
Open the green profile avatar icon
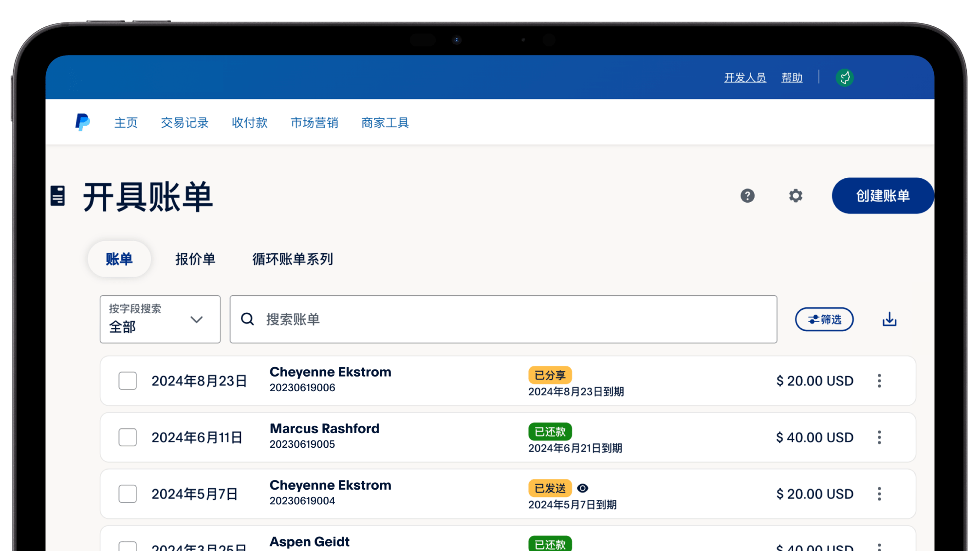pos(844,77)
